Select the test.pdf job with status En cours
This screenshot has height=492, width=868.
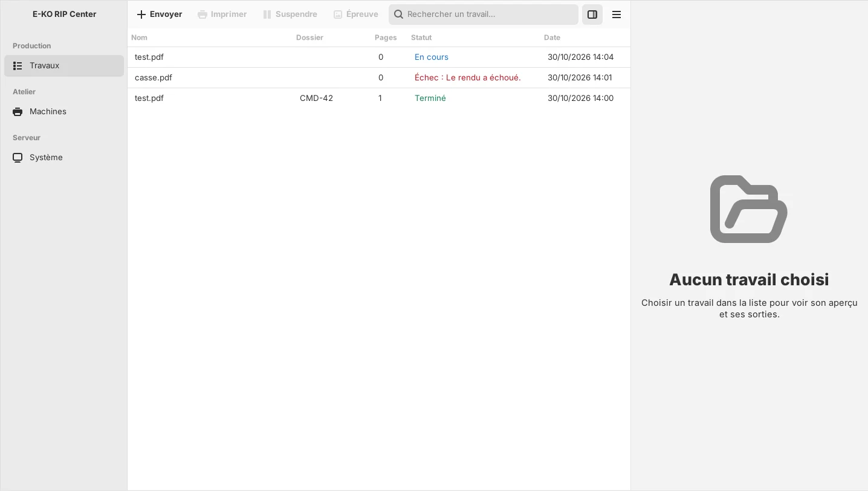pyautogui.click(x=379, y=57)
